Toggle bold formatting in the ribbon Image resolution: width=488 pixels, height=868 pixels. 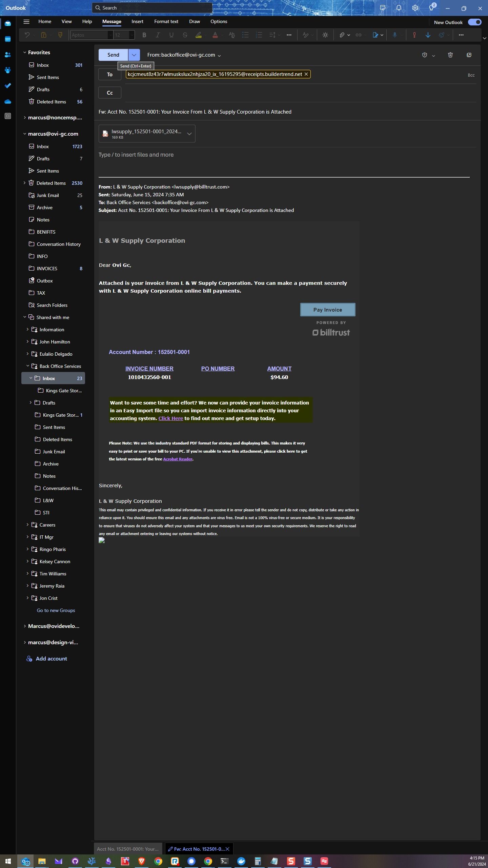[144, 35]
